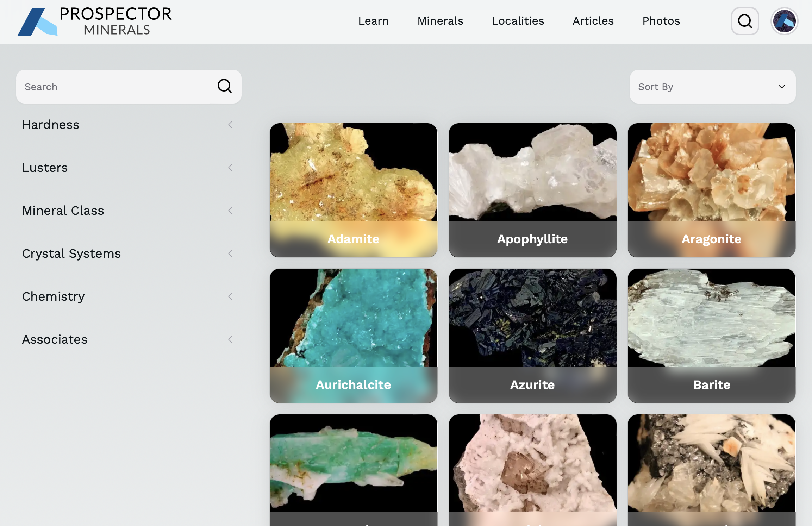The height and width of the screenshot is (526, 812).
Task: Click the Learn navigation link
Action: (x=374, y=21)
